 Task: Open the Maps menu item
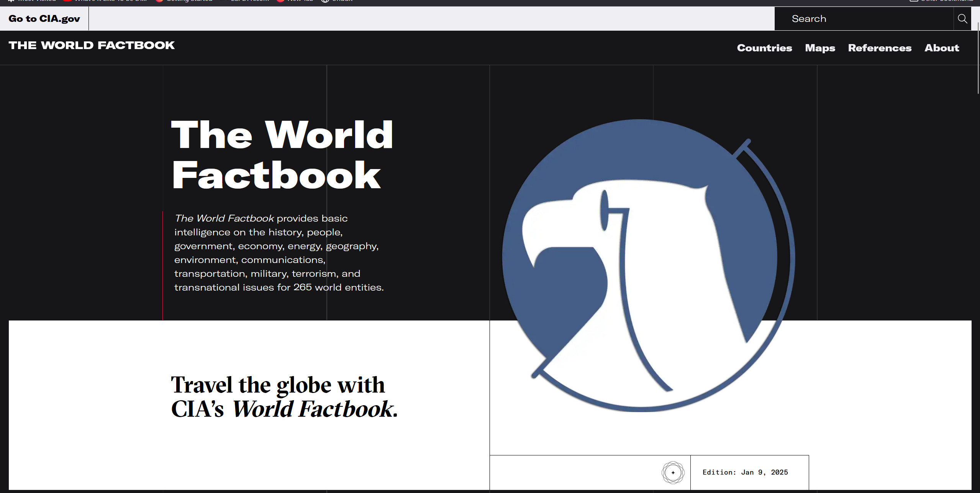[820, 48]
